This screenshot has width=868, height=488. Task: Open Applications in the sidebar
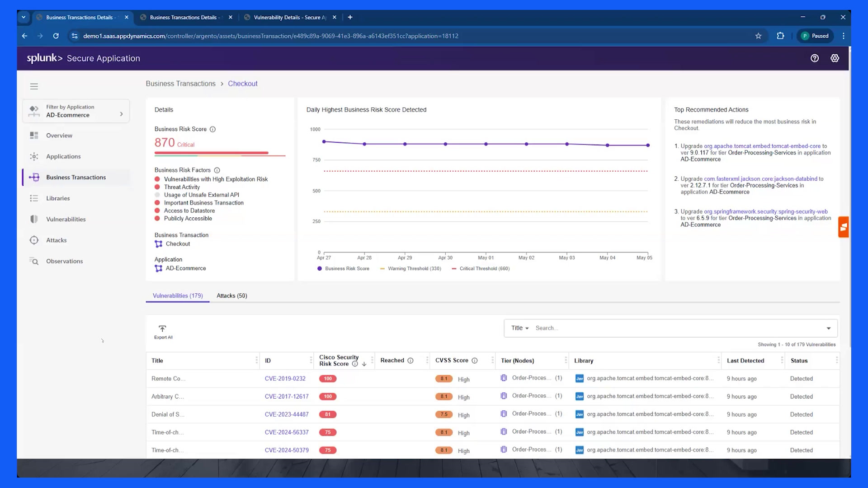click(x=63, y=156)
